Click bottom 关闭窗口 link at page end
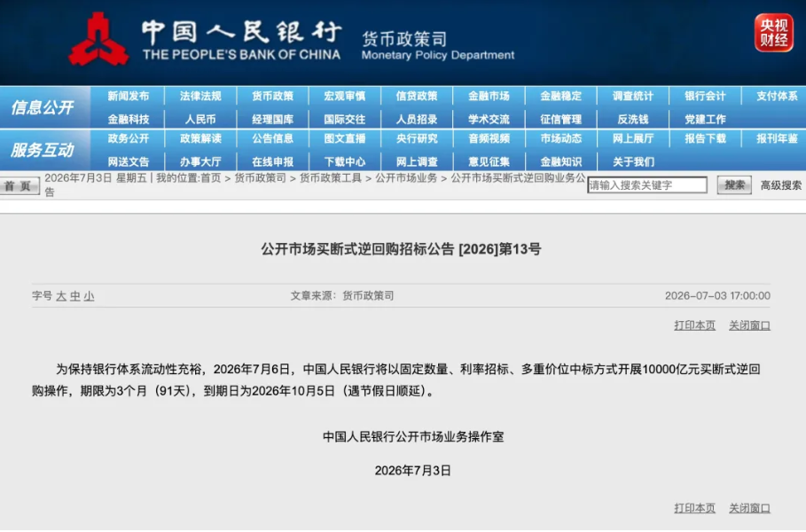Image resolution: width=806 pixels, height=532 pixels. click(x=749, y=508)
